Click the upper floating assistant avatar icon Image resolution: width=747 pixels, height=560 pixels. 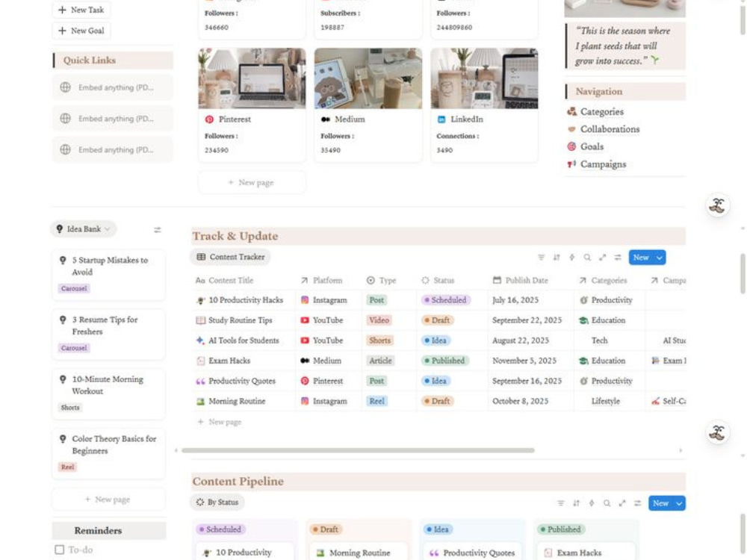coord(717,206)
